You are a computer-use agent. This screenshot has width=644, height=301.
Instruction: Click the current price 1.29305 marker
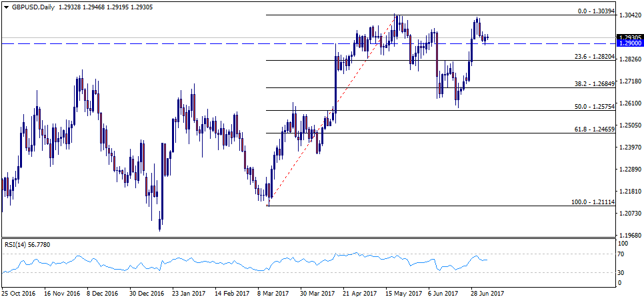[x=629, y=37]
